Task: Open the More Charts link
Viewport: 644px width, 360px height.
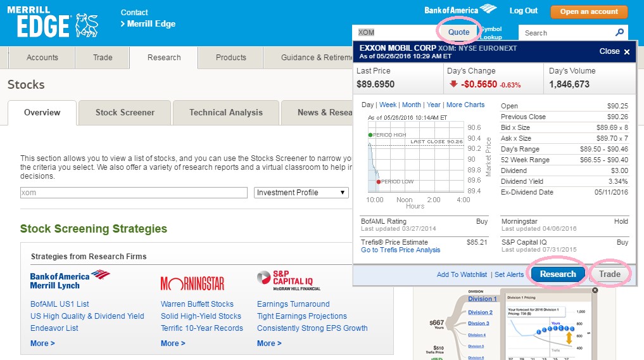Action: tap(465, 105)
